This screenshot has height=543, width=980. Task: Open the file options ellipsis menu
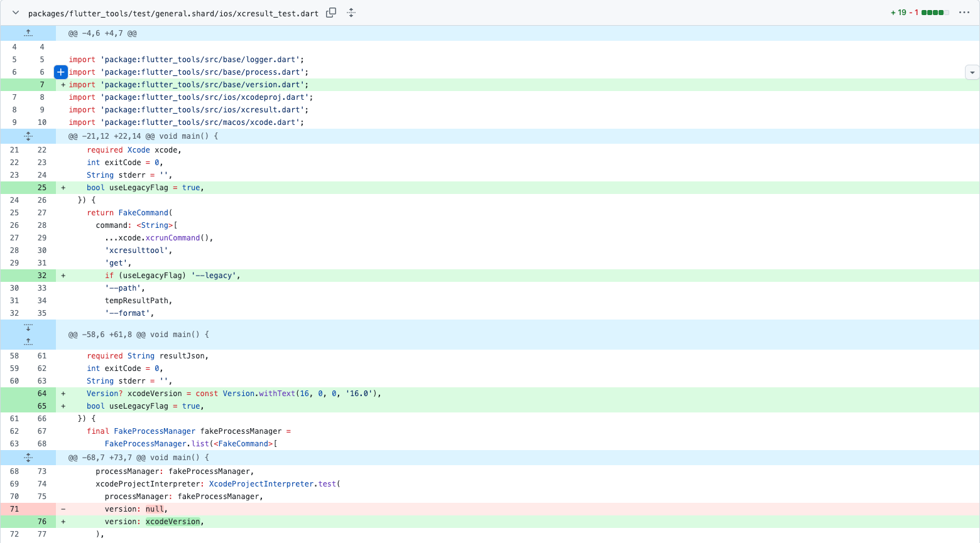point(964,13)
